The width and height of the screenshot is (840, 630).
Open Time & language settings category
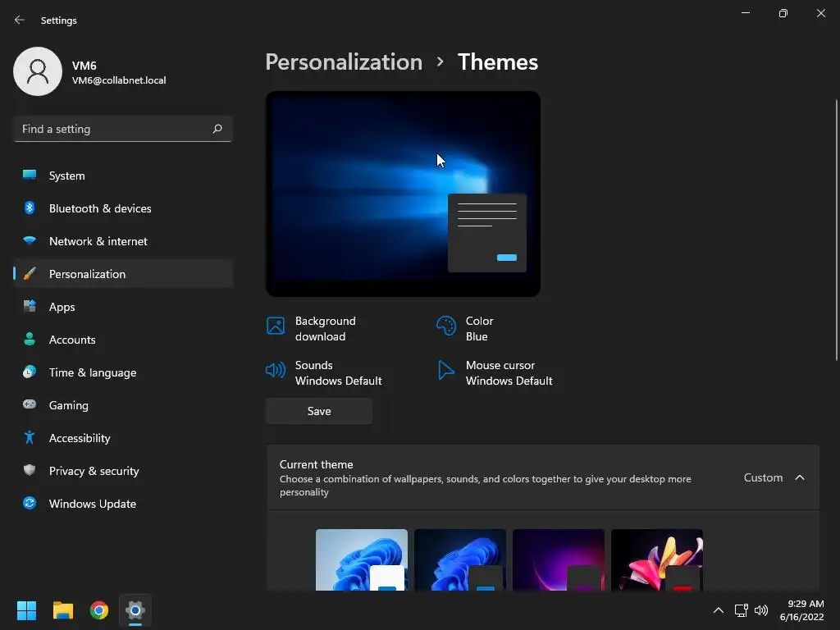pos(123,372)
